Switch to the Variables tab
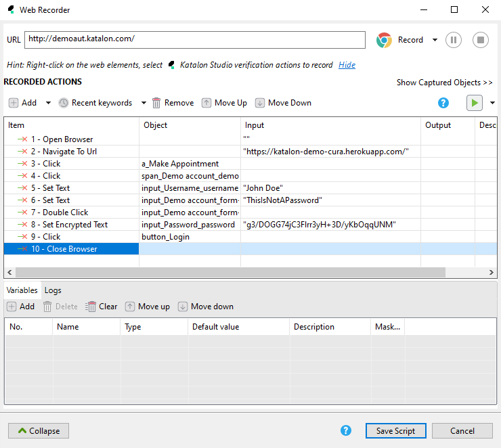 [22, 290]
